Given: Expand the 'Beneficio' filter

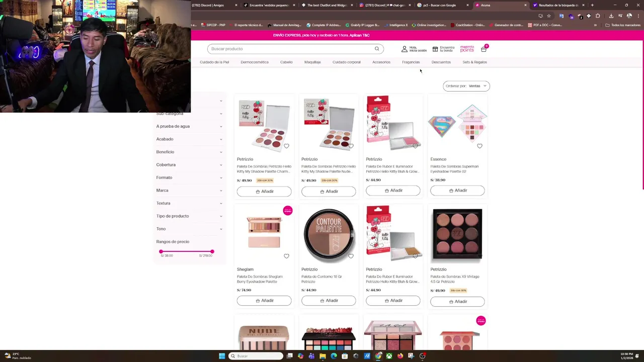Looking at the screenshot, I should click(189, 152).
